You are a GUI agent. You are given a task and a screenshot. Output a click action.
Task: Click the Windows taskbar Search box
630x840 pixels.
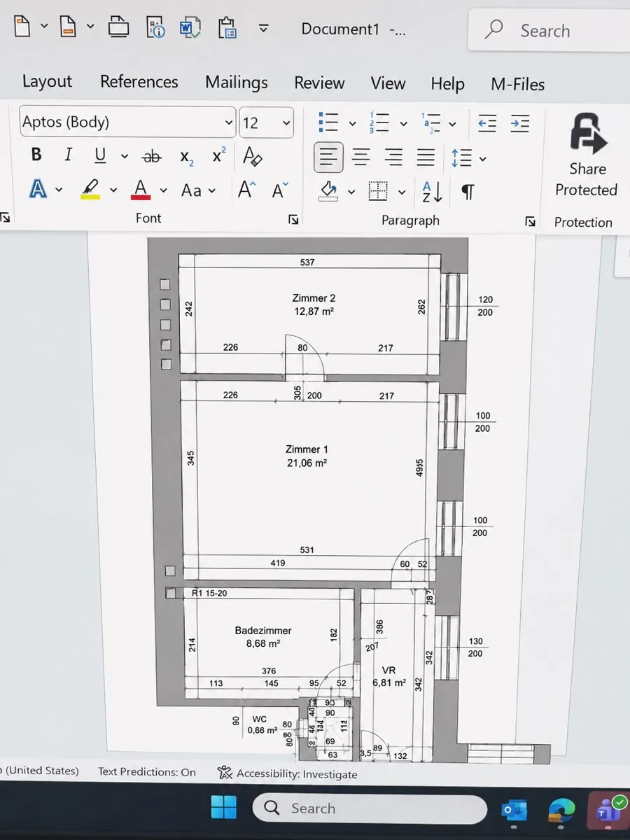tap(369, 808)
